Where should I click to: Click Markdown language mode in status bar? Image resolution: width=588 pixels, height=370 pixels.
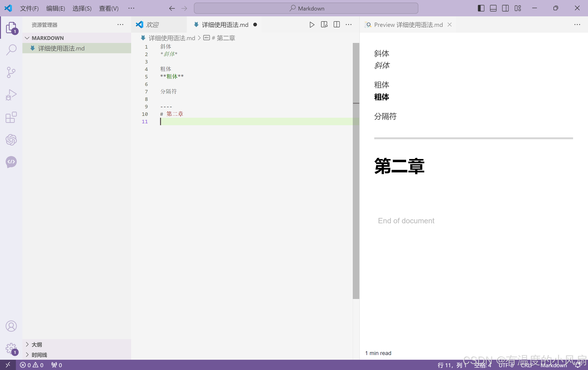[553, 365]
